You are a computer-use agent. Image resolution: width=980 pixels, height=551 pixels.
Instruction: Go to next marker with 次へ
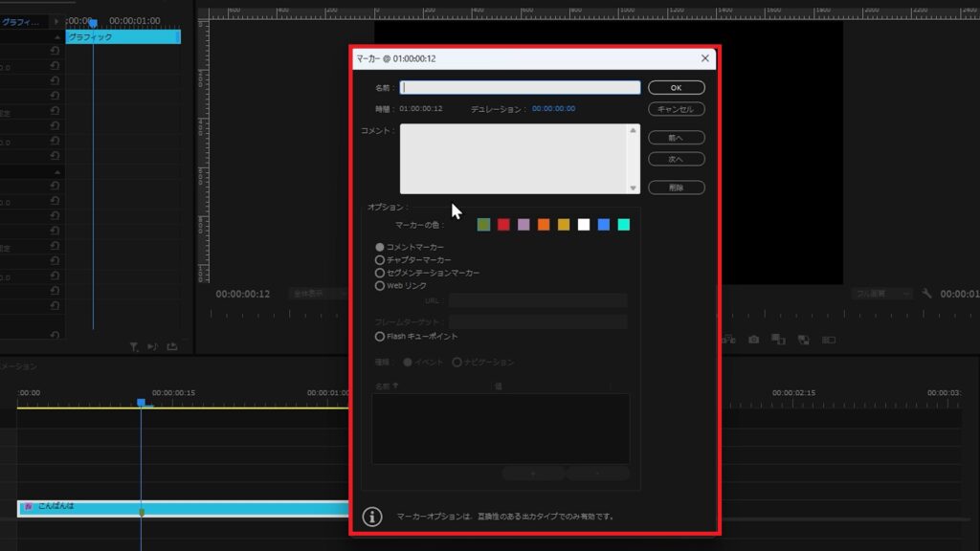(x=677, y=160)
